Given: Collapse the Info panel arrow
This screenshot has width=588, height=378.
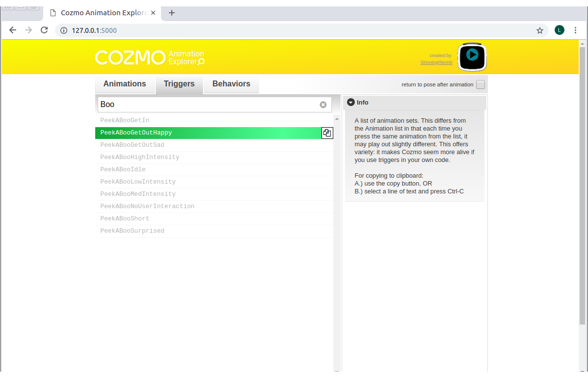Looking at the screenshot, I should click(x=350, y=103).
